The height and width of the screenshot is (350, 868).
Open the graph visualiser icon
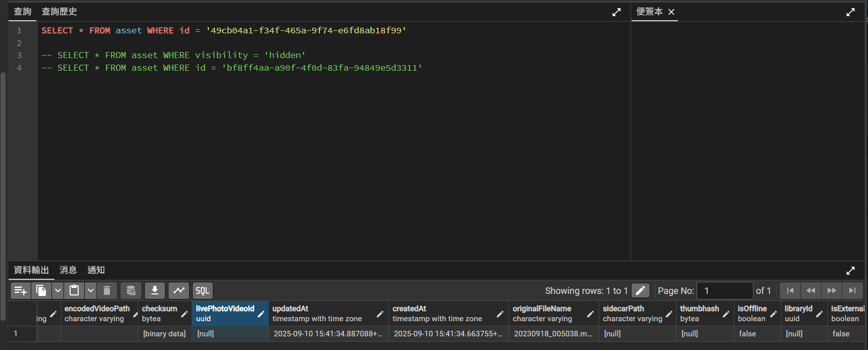click(x=179, y=290)
